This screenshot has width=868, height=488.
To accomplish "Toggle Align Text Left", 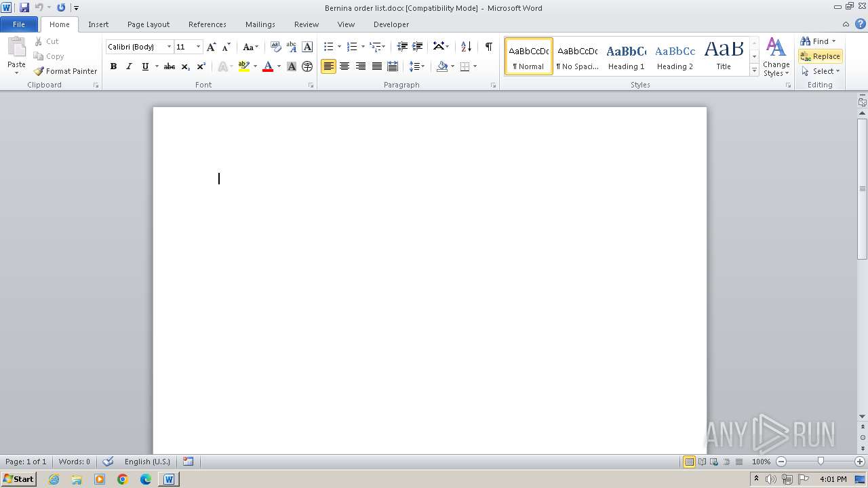I will point(328,66).
